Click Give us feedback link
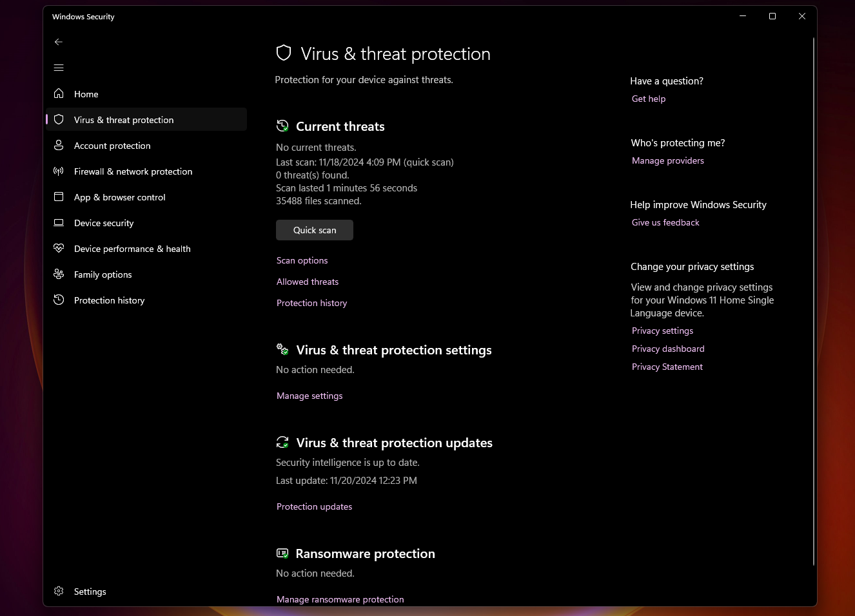Screen dimensions: 855x616 tap(665, 222)
